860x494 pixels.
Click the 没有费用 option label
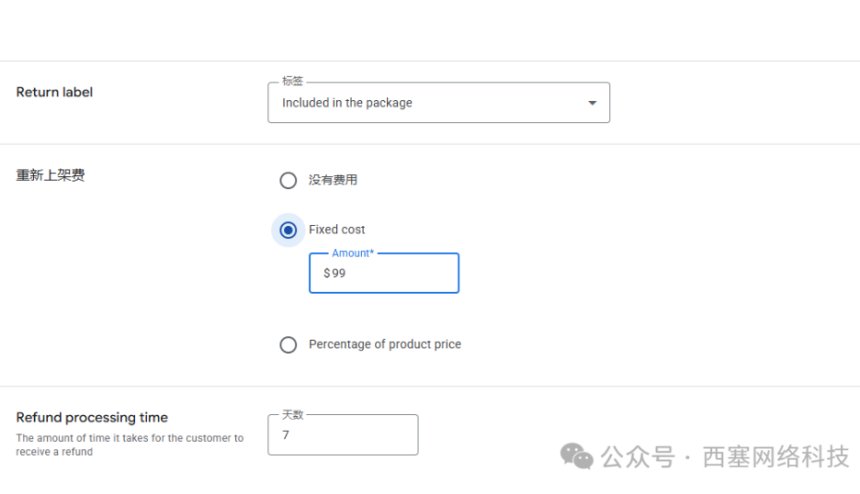[333, 180]
